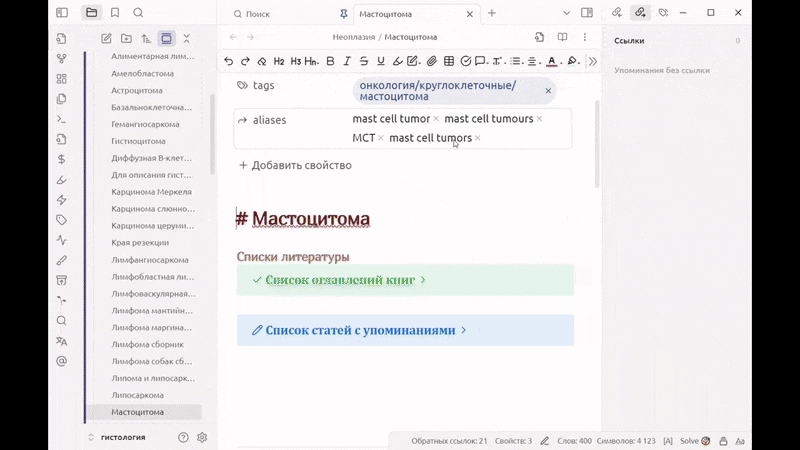Click 'Обратных ссылок: 21' status item
The width and height of the screenshot is (800, 450).
449,441
